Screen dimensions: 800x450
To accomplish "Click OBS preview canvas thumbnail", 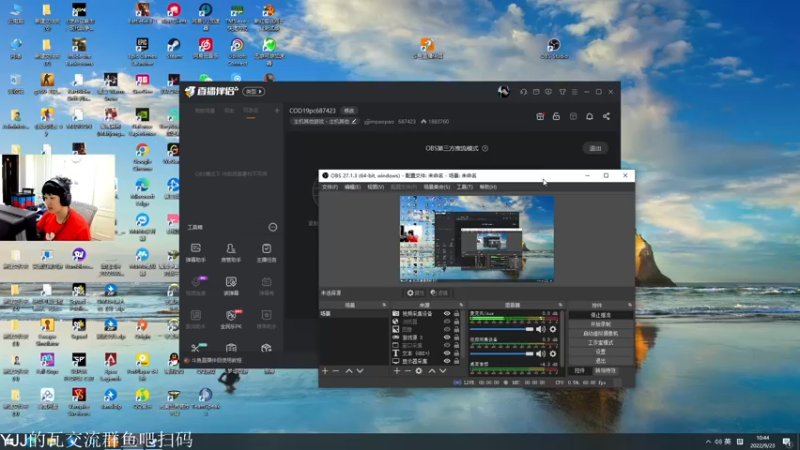I will point(477,239).
